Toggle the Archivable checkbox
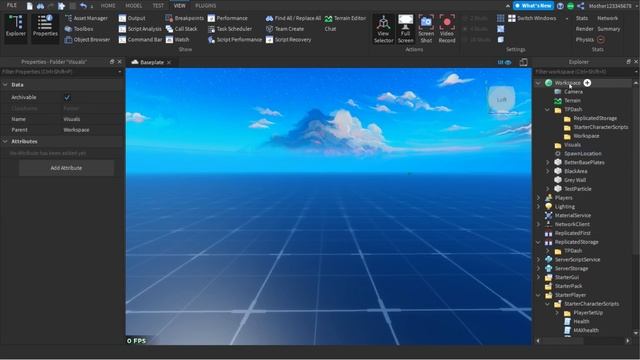640x360 pixels. coord(67,97)
